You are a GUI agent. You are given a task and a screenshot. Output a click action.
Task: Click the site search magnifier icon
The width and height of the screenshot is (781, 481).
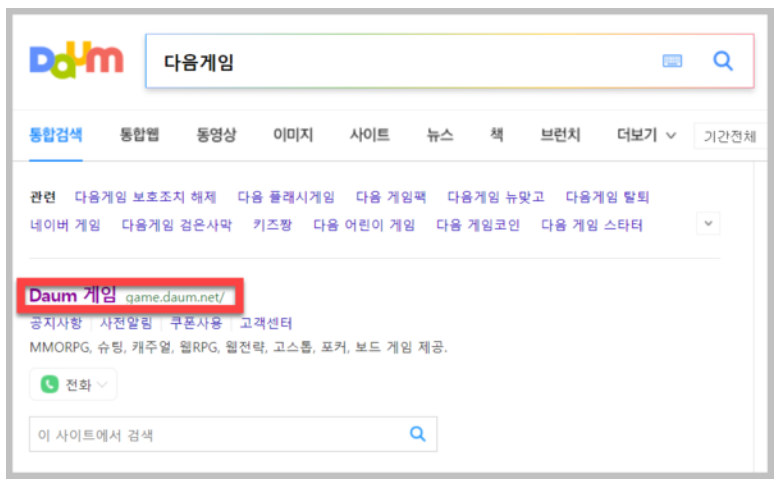pyautogui.click(x=417, y=434)
